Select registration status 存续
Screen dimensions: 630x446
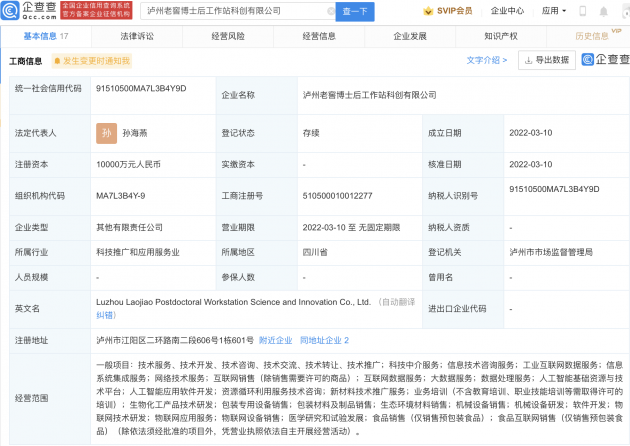(311, 133)
